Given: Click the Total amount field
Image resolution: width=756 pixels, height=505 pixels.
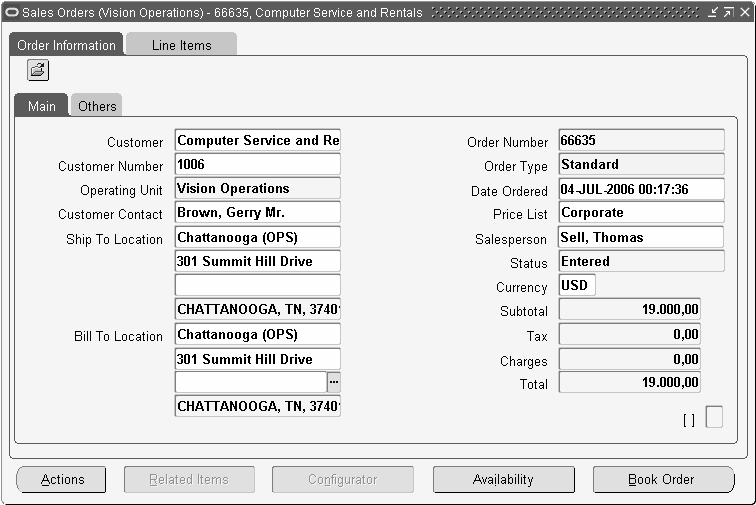Looking at the screenshot, I should (x=630, y=382).
